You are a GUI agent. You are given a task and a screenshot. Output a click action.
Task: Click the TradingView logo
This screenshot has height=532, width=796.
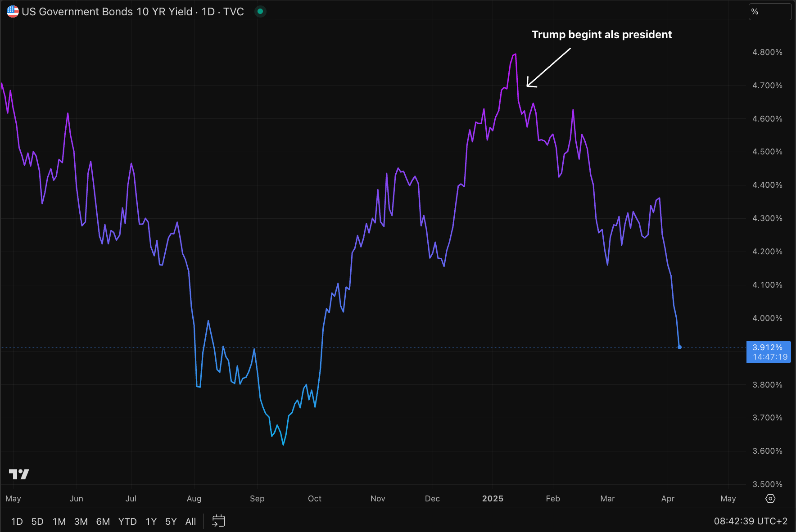[x=19, y=474]
